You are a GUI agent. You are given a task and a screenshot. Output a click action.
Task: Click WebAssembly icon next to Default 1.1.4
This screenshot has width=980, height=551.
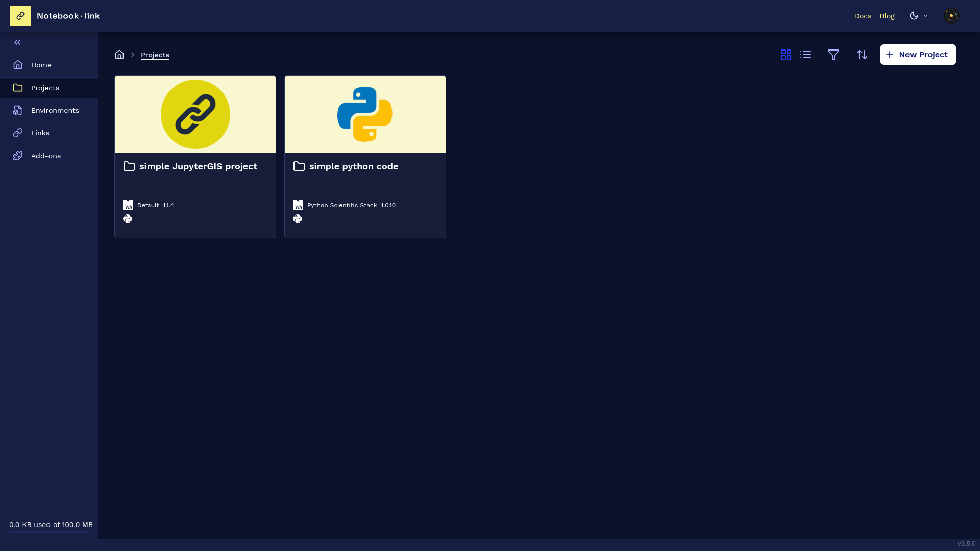click(128, 205)
